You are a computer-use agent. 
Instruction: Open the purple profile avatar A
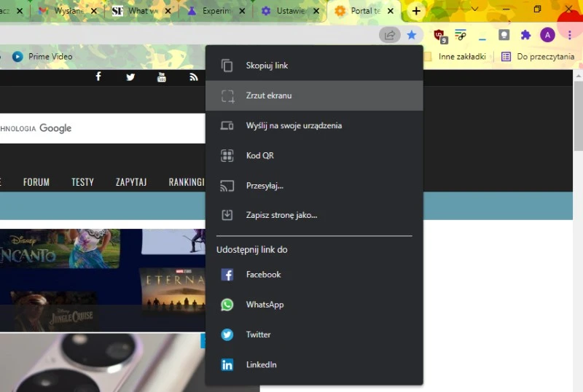coord(547,35)
